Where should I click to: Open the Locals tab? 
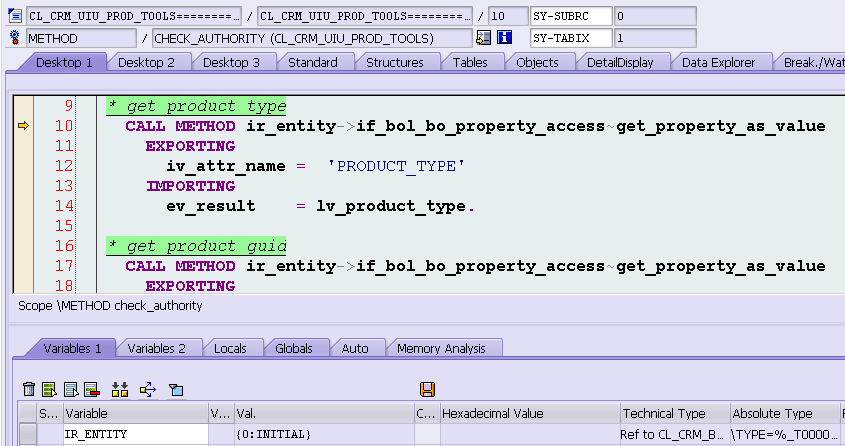pyautogui.click(x=230, y=349)
